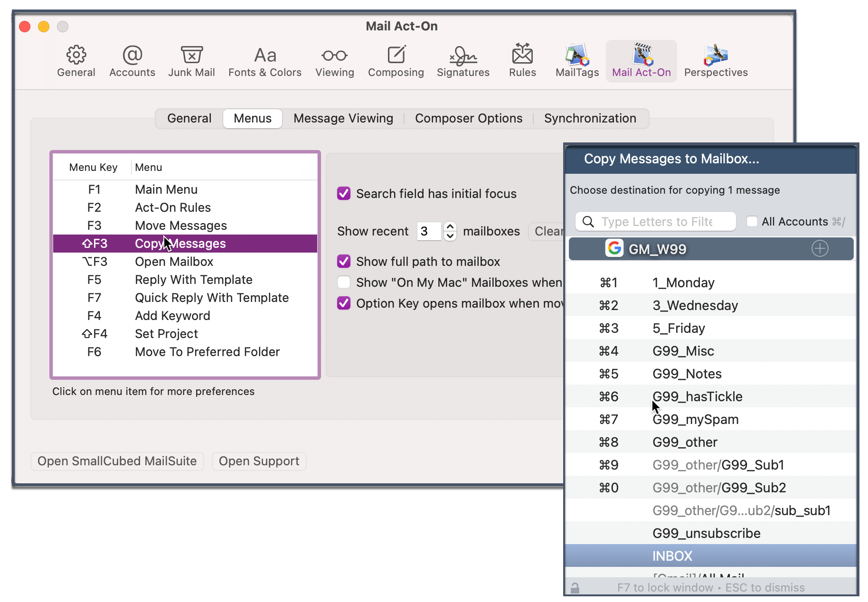The image size is (868, 602).
Task: Switch to the Menus sub-tab
Action: (x=253, y=118)
